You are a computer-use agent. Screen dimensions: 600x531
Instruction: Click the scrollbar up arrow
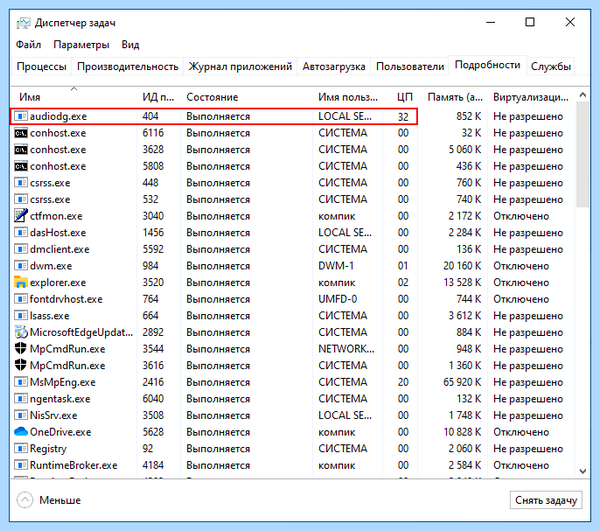pyautogui.click(x=582, y=94)
